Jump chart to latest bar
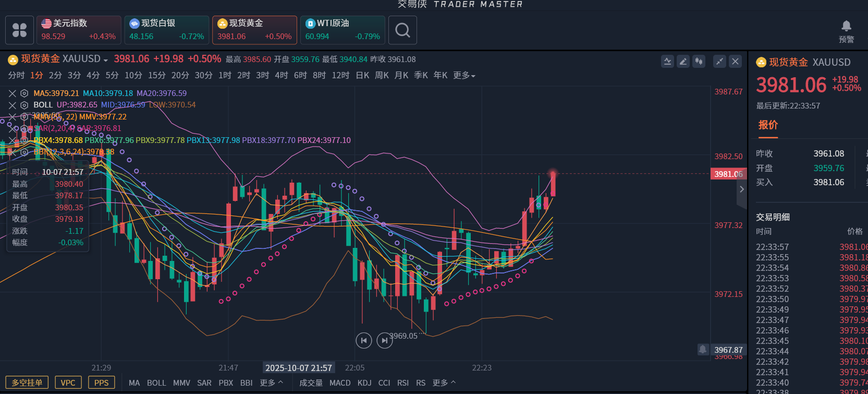This screenshot has width=868, height=394. (x=384, y=341)
